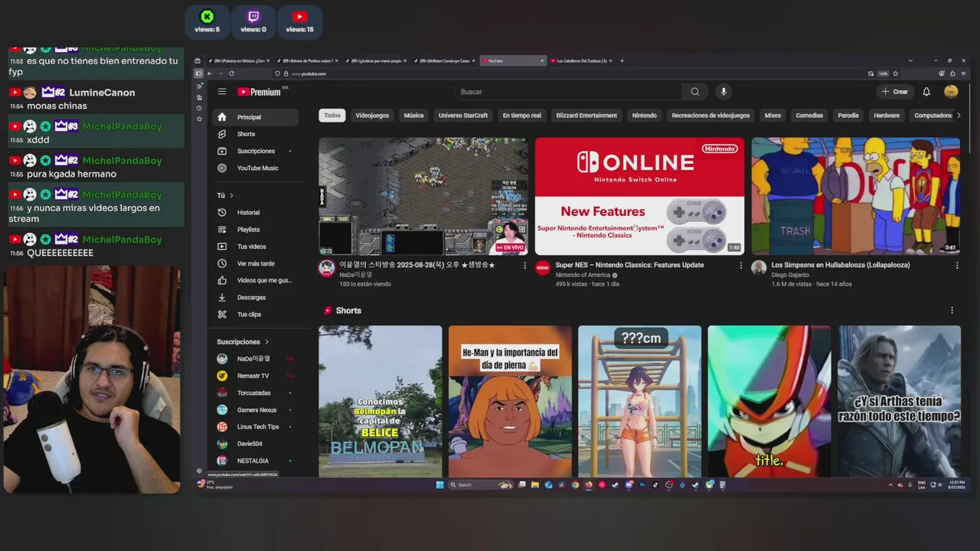Open the Windows Start button
Screen dimensions: 980x551
[439, 484]
